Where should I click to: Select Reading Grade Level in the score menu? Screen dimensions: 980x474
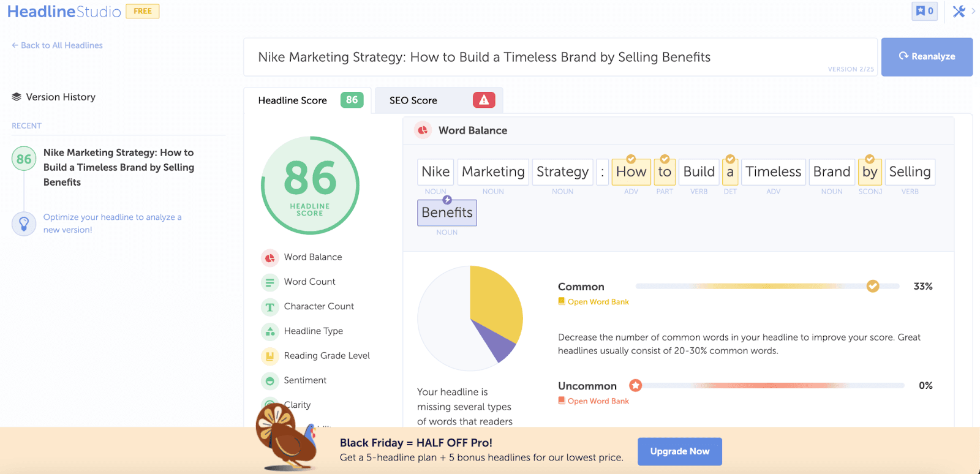pyautogui.click(x=326, y=356)
